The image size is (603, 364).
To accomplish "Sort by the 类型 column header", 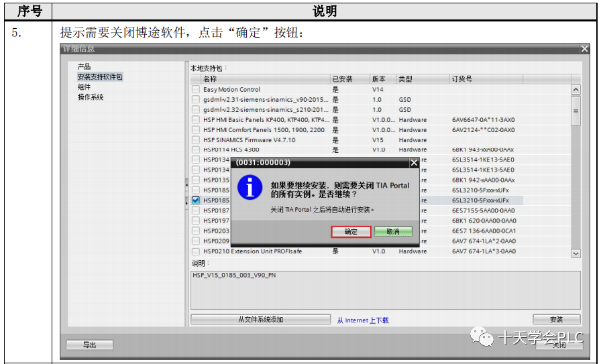I will coord(423,79).
